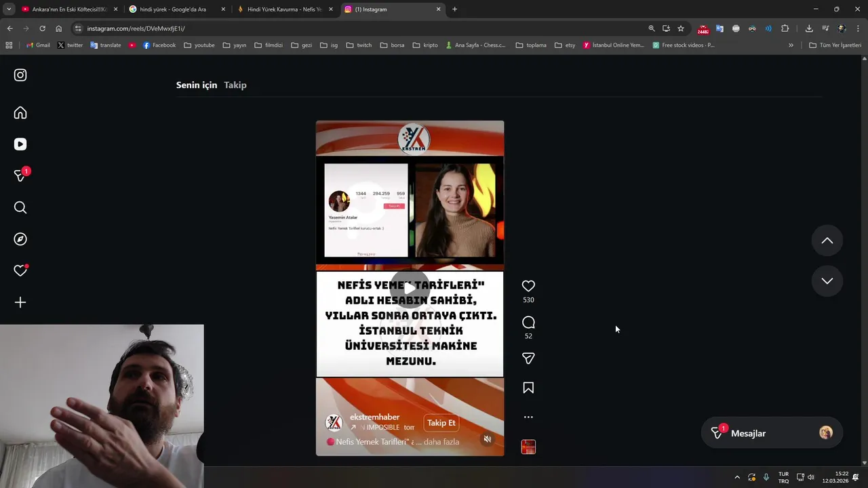Screen dimensions: 868x488
Task: Like the reel with the heart icon
Action: tap(528, 286)
